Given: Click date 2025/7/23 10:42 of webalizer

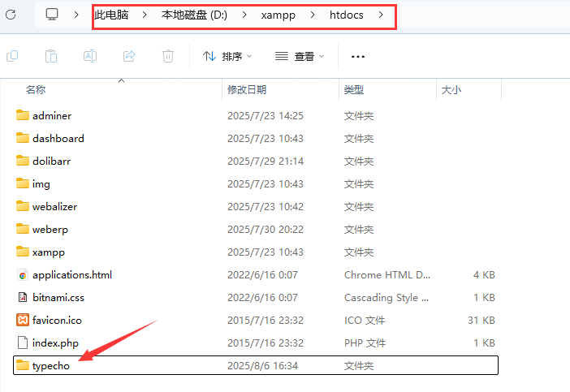Looking at the screenshot, I should (266, 206).
